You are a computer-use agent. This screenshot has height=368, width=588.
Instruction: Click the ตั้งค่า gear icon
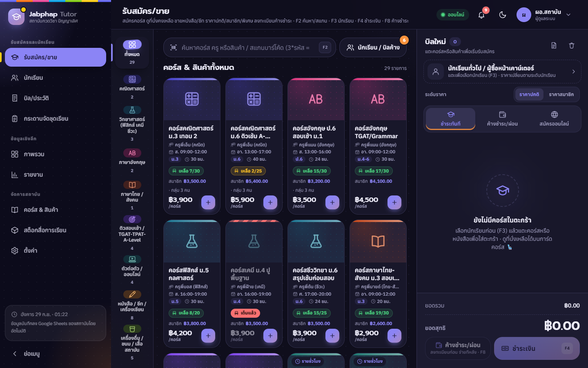[x=15, y=251]
